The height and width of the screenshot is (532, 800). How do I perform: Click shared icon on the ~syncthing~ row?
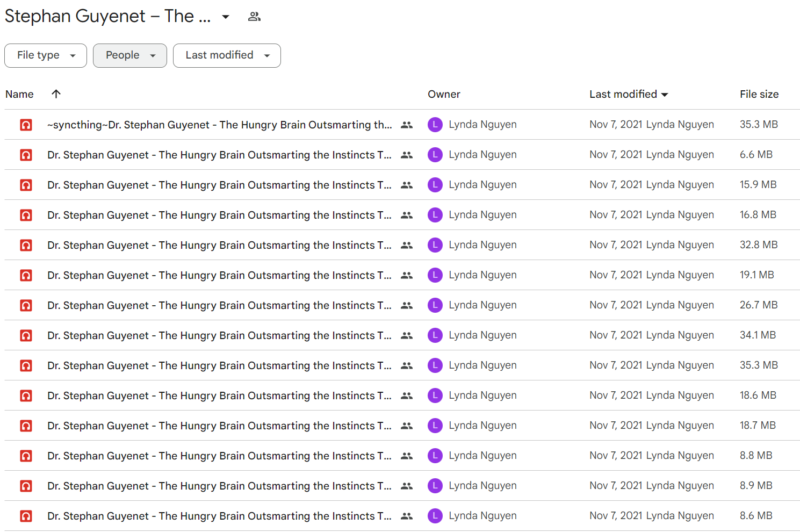[407, 125]
